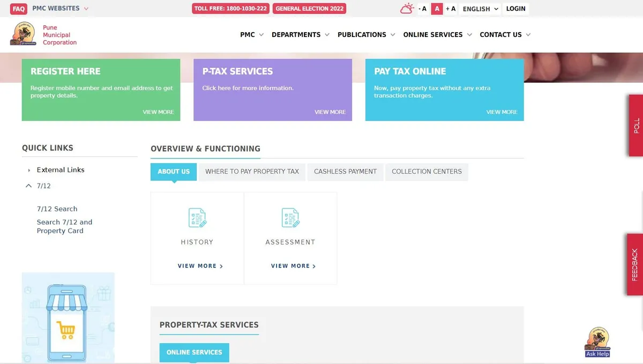Image resolution: width=643 pixels, height=364 pixels.
Task: Increase font size with +A
Action: [451, 9]
